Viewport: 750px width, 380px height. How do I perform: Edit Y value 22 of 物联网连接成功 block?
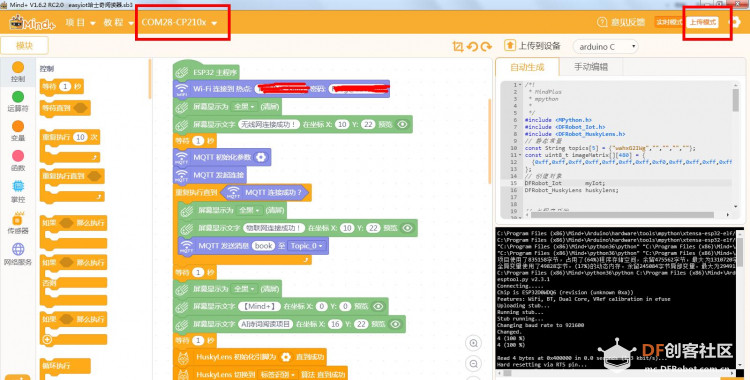373,228
